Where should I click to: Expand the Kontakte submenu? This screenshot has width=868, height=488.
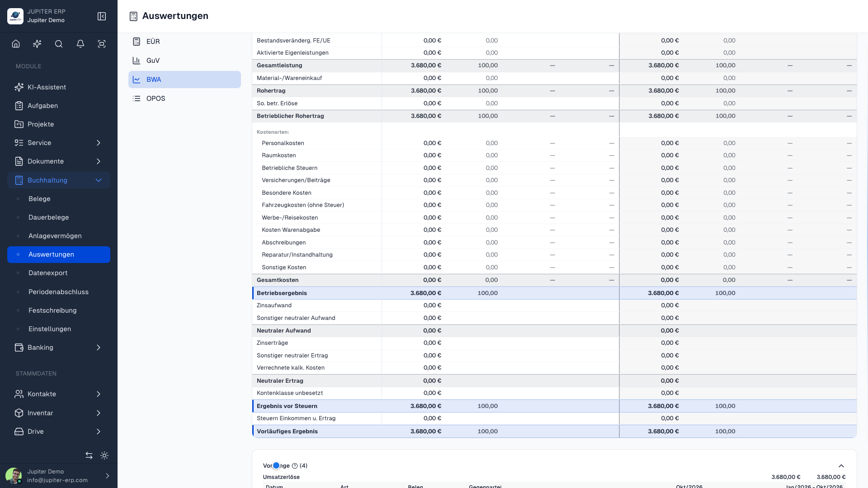pos(98,394)
